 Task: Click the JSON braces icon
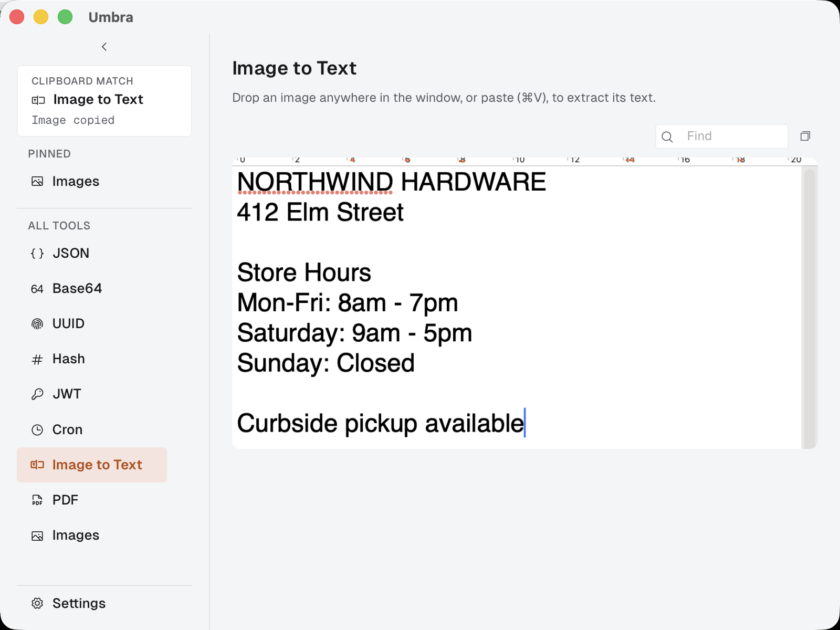pos(37,254)
